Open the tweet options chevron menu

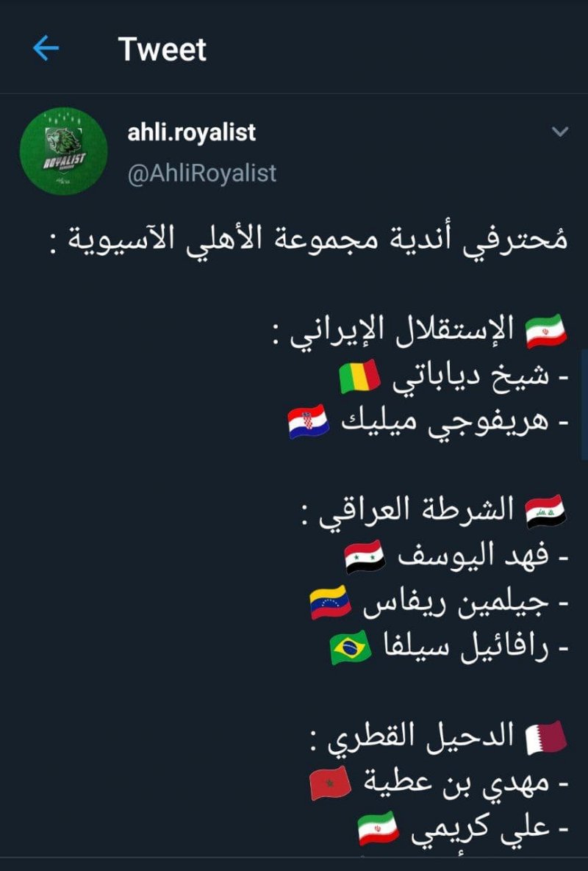coord(560,132)
